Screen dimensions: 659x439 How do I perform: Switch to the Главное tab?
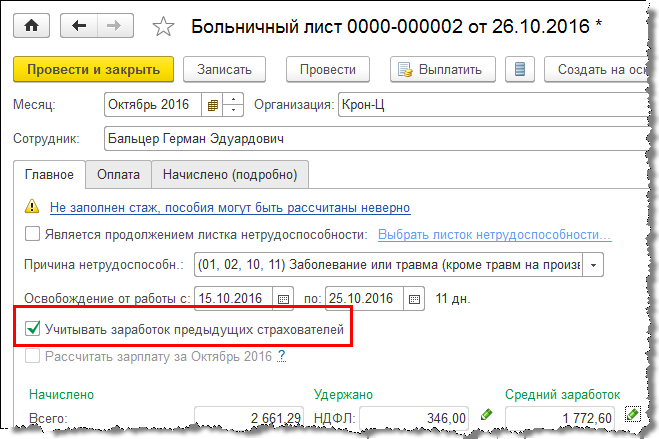49,174
